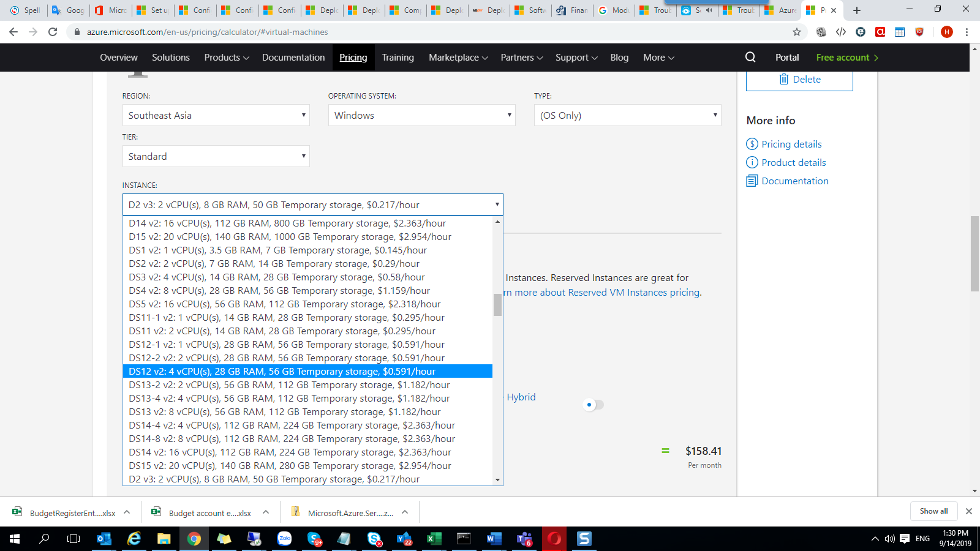Open the volume control in system tray

point(889,539)
